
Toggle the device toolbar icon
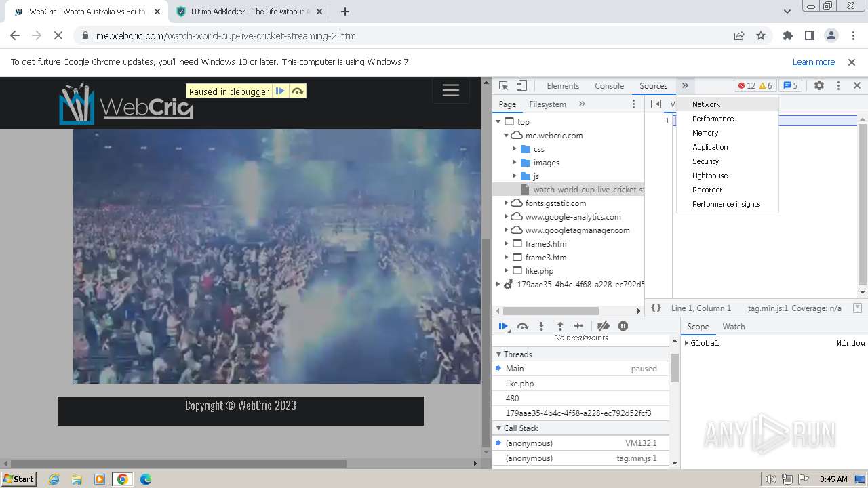(521, 86)
